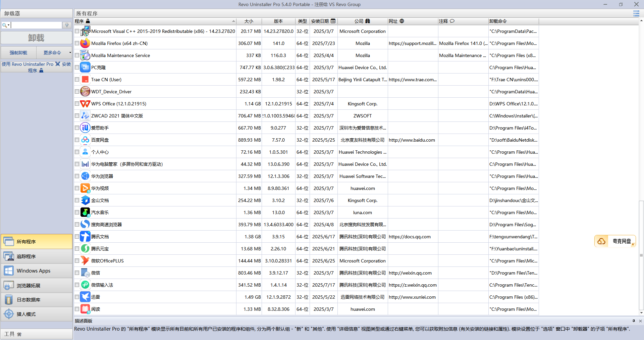This screenshot has height=340, width=644.
Task: Tick the Trae CN (User) checkbox
Action: [x=77, y=80]
